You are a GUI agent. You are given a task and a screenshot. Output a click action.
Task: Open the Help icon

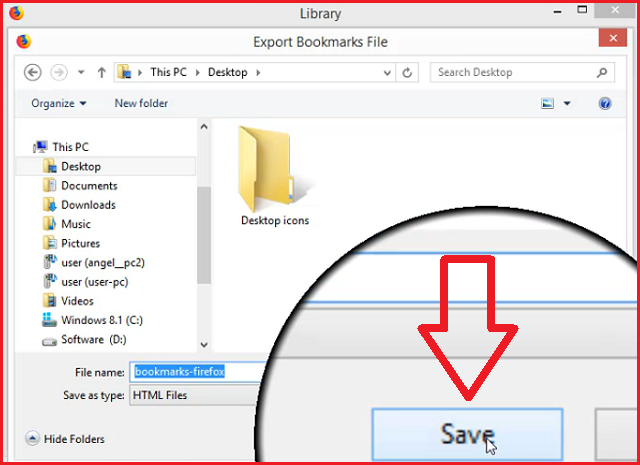coord(605,104)
